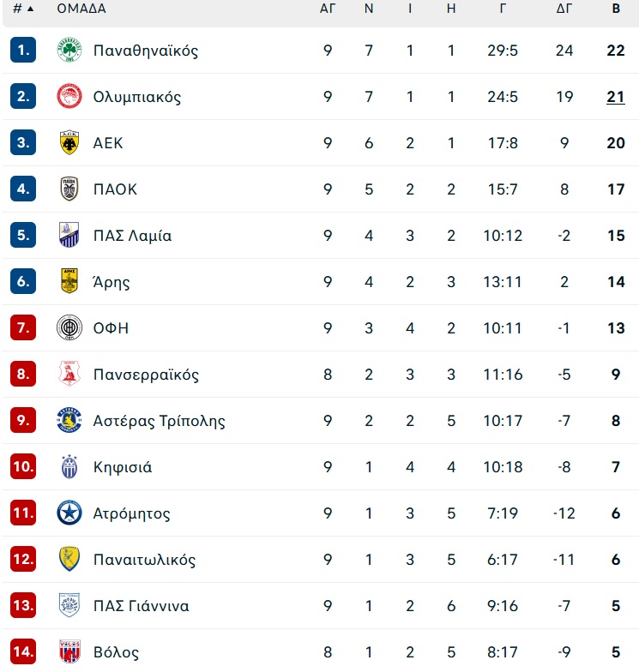Sort by the ΟΜΑΔΑ column header
The height and width of the screenshot is (672, 639).
pos(81,9)
